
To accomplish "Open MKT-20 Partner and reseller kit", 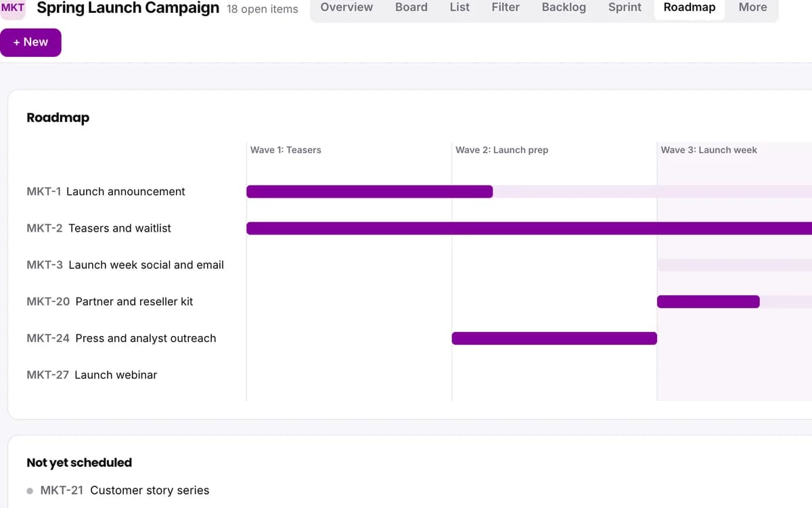I will pyautogui.click(x=110, y=301).
